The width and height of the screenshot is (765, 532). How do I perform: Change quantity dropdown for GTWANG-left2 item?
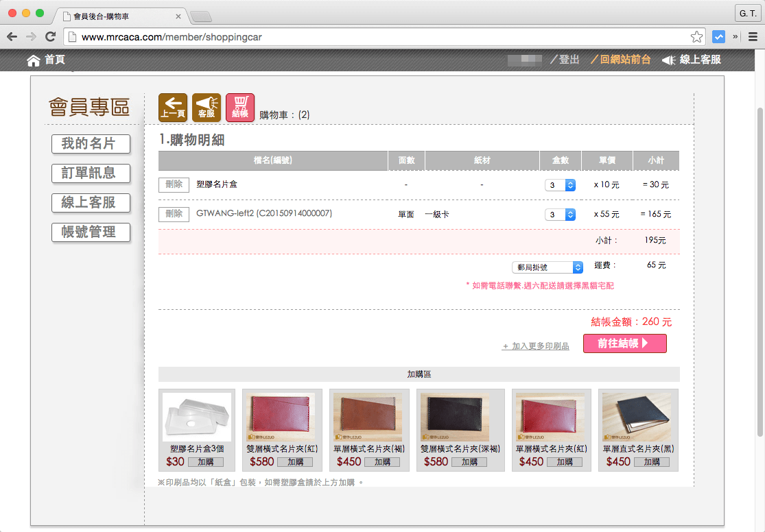pyautogui.click(x=561, y=214)
